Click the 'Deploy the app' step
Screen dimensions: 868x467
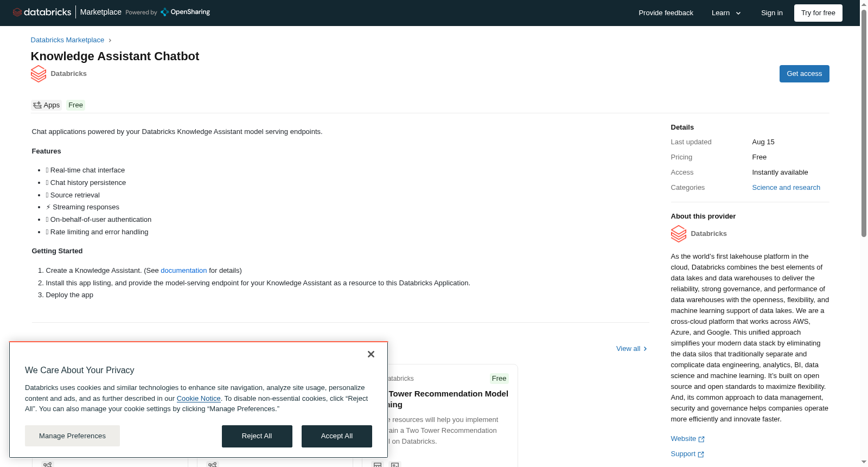point(69,295)
